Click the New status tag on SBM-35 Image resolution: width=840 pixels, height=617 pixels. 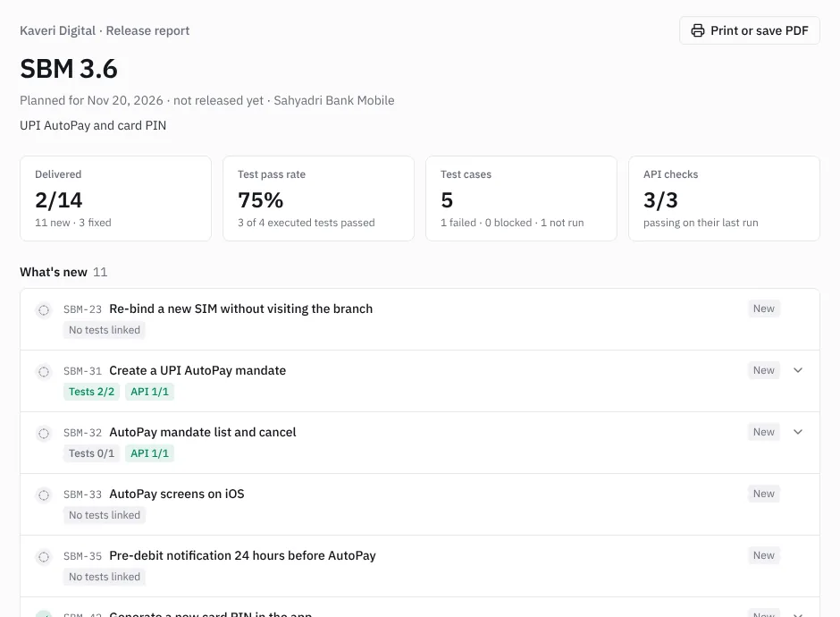pyautogui.click(x=764, y=555)
